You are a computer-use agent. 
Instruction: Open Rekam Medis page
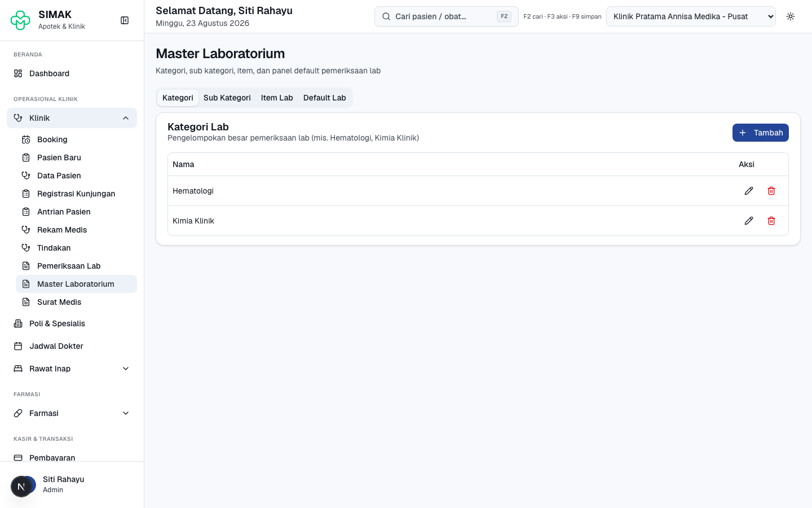click(76, 230)
